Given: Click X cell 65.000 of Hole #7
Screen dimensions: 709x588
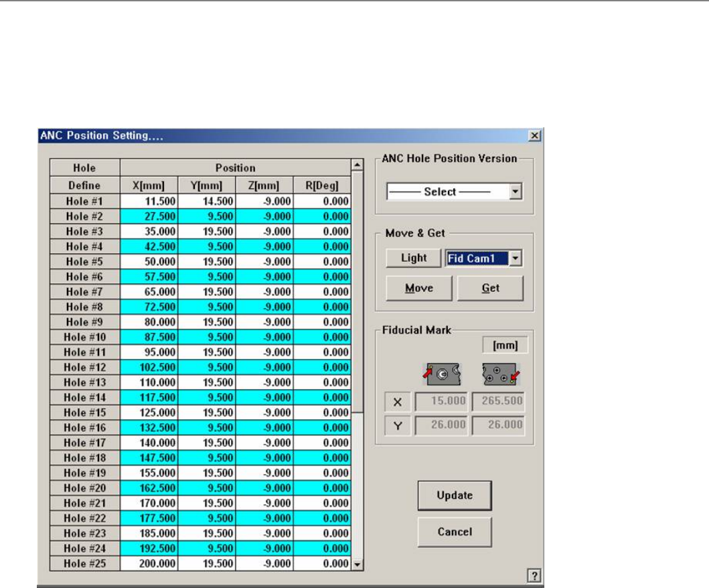Looking at the screenshot, I should click(149, 292).
